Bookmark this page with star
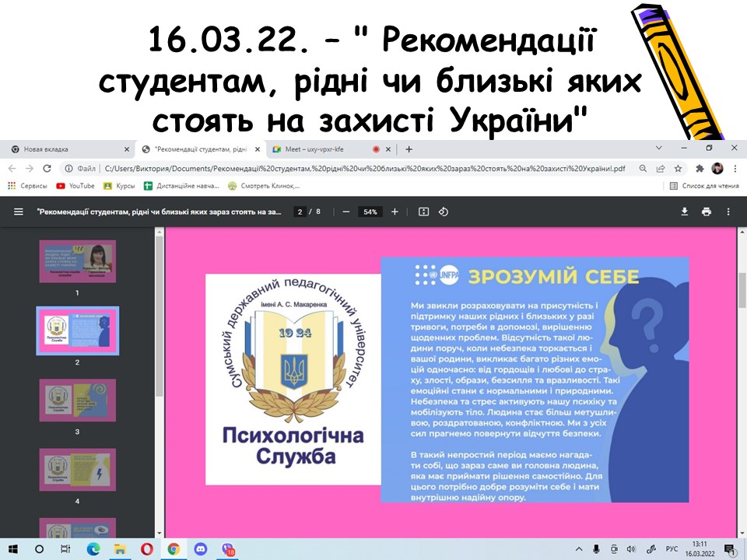 (678, 169)
